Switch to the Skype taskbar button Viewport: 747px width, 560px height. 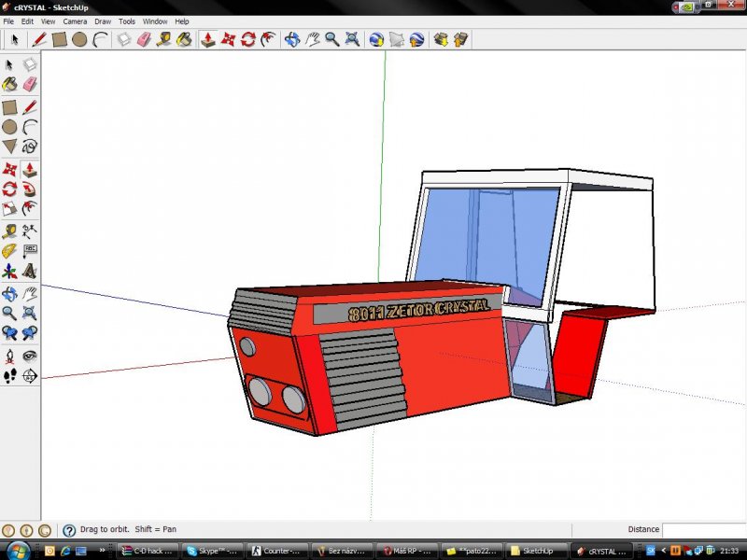[215, 551]
